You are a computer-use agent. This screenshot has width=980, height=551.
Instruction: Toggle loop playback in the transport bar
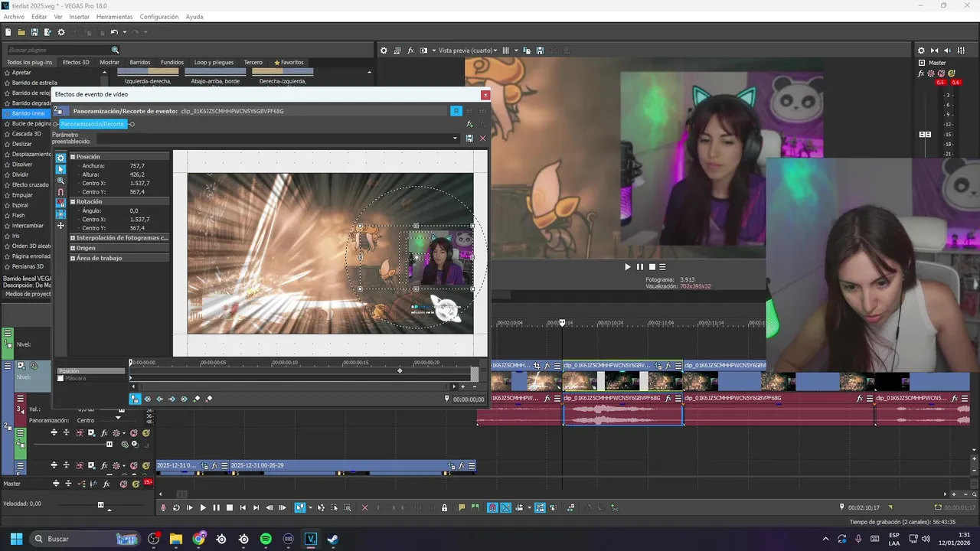click(x=177, y=507)
